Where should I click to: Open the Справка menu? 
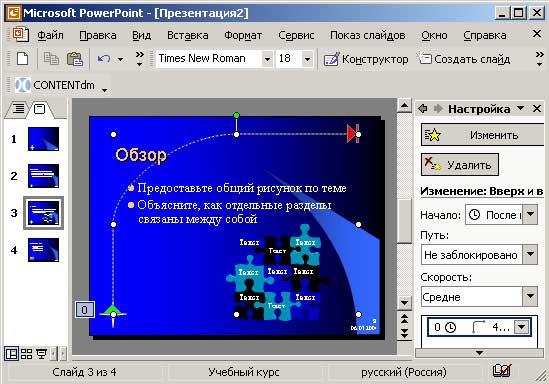[485, 35]
